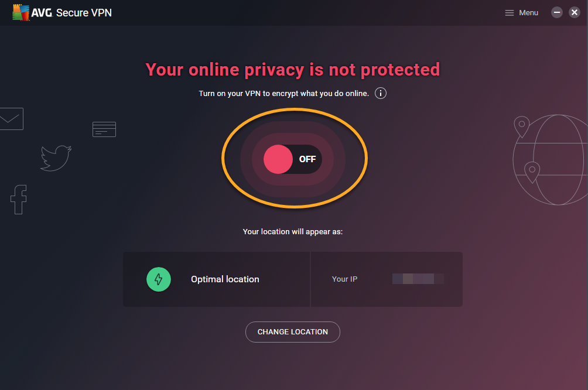
Task: Open the info tooltip beside the VPN message
Action: 380,93
